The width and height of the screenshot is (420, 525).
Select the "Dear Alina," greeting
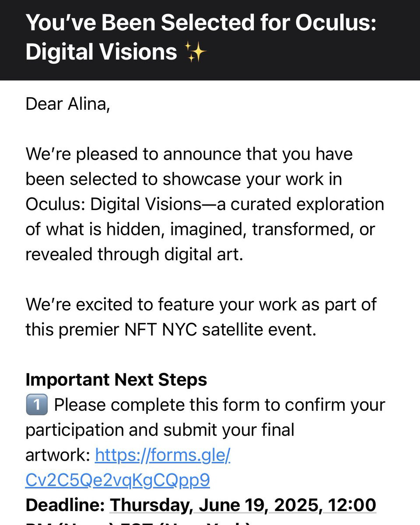[67, 105]
